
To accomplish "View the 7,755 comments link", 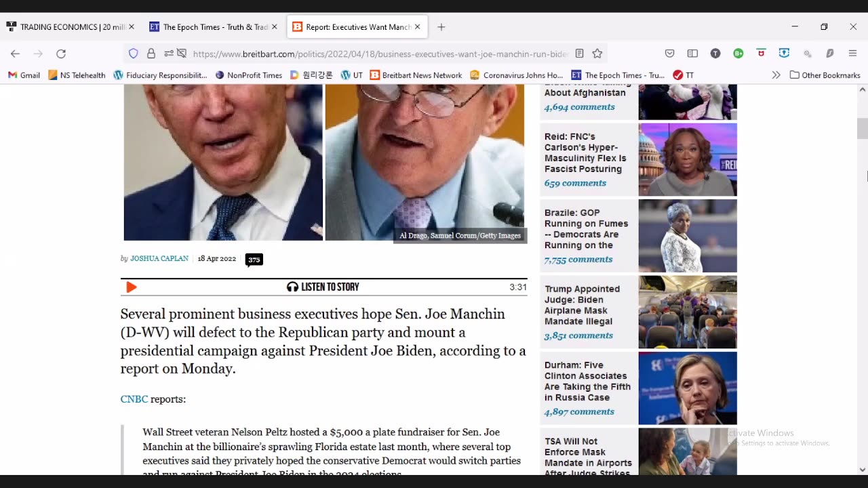I will tap(578, 260).
